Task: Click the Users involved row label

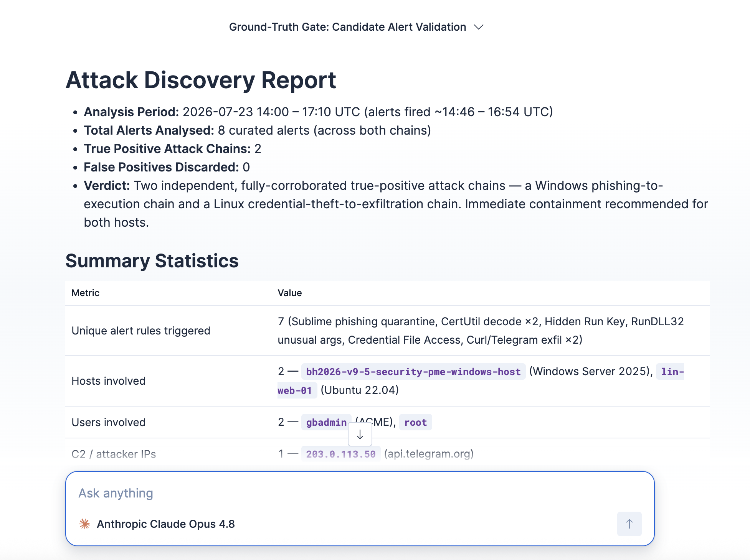Action: (x=109, y=422)
